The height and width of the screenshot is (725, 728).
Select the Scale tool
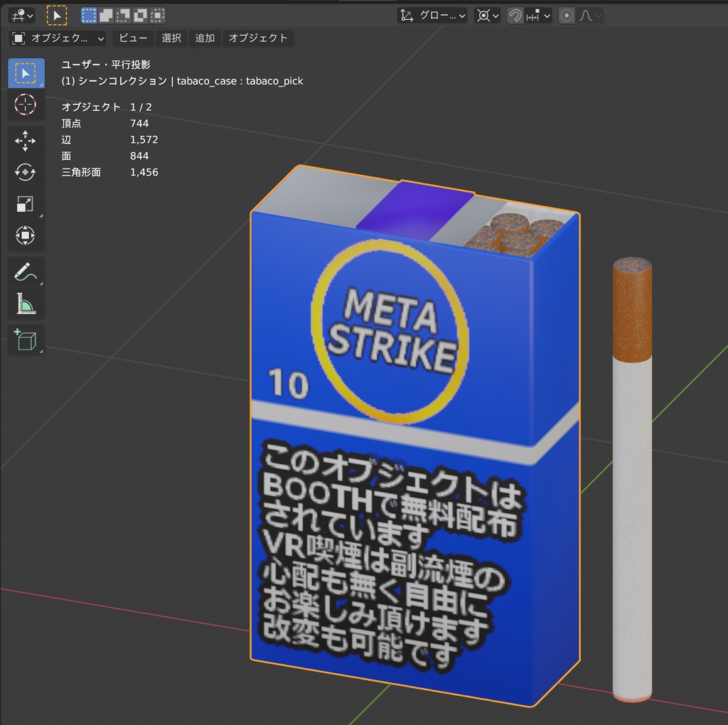tap(26, 204)
